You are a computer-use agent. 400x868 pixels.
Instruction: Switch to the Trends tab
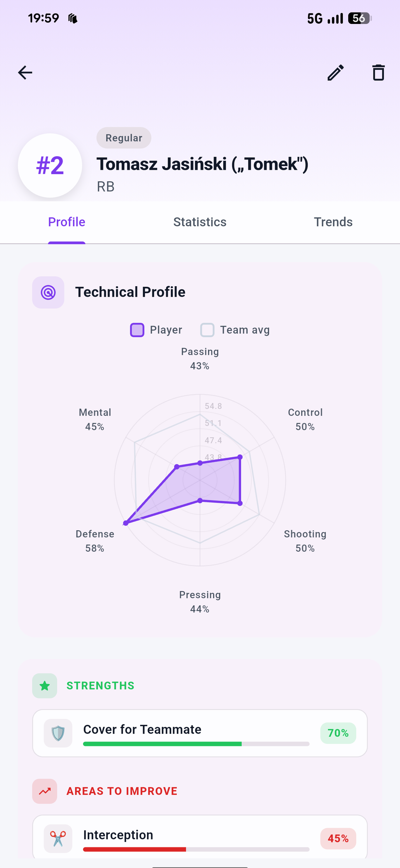pos(333,222)
